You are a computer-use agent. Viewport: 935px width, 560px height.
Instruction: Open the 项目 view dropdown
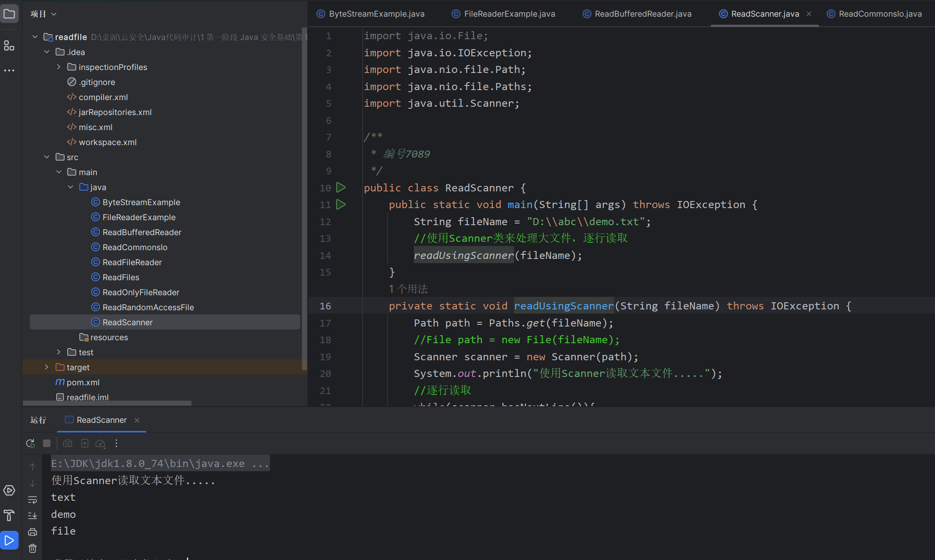(43, 14)
